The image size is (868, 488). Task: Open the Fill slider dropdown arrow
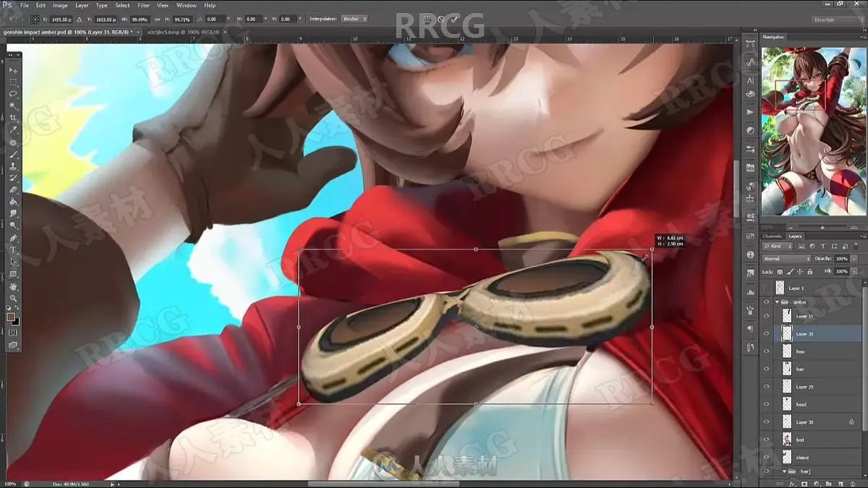click(x=854, y=272)
